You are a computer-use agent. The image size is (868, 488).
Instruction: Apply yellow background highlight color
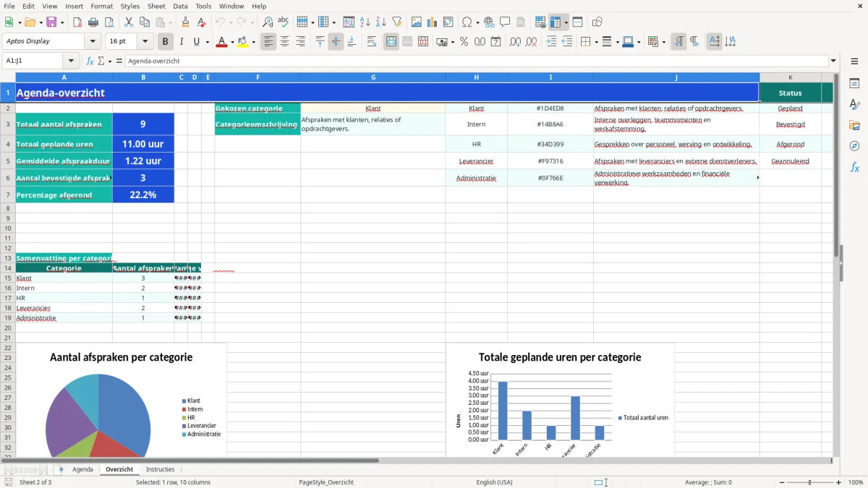pyautogui.click(x=243, y=42)
